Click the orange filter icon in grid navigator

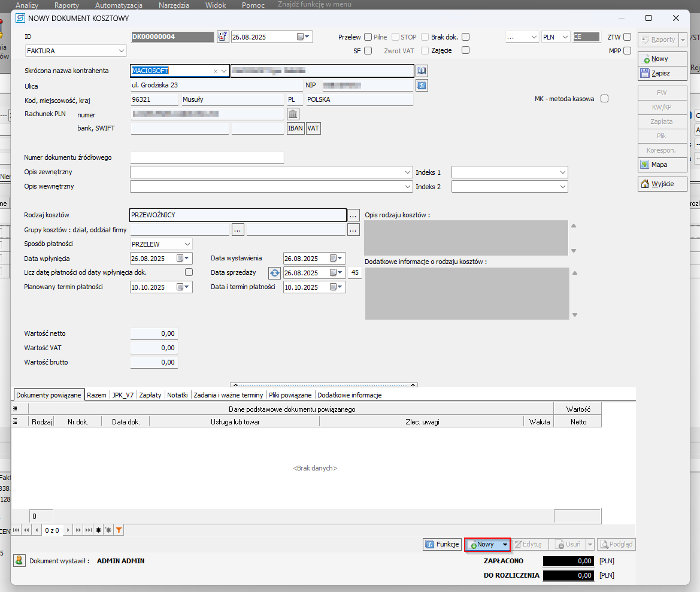(x=119, y=530)
